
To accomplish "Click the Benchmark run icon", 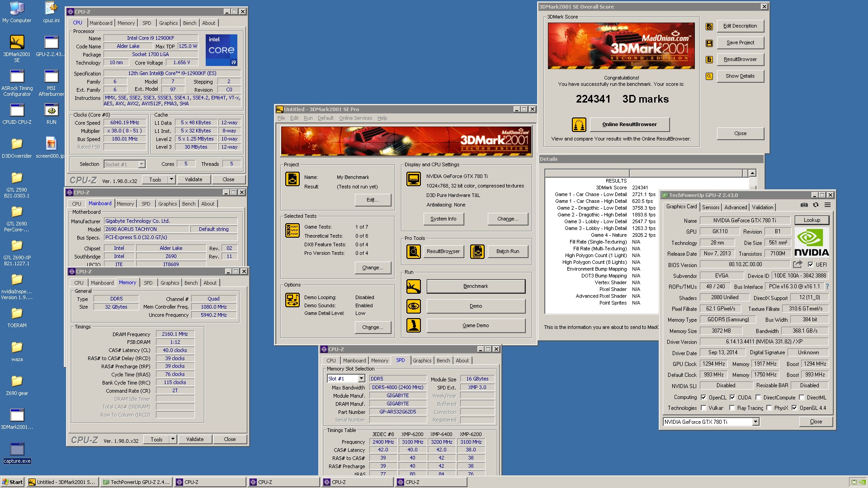I will pyautogui.click(x=414, y=286).
